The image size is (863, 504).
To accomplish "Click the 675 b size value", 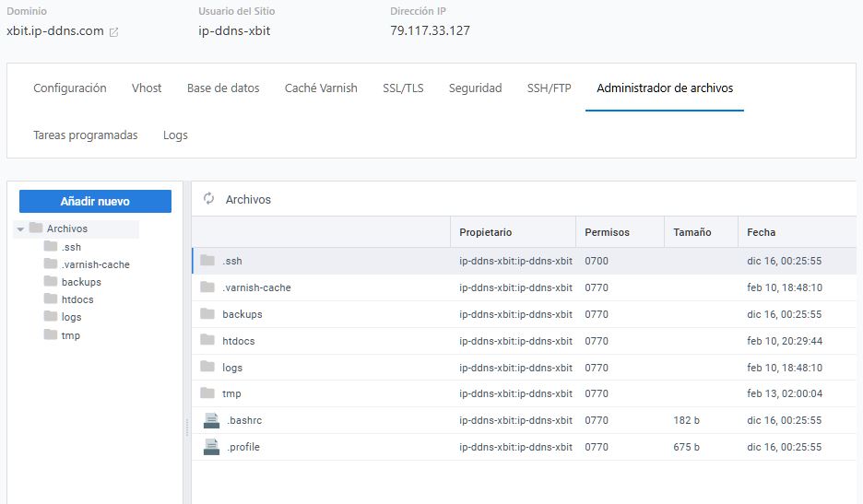I will [686, 447].
